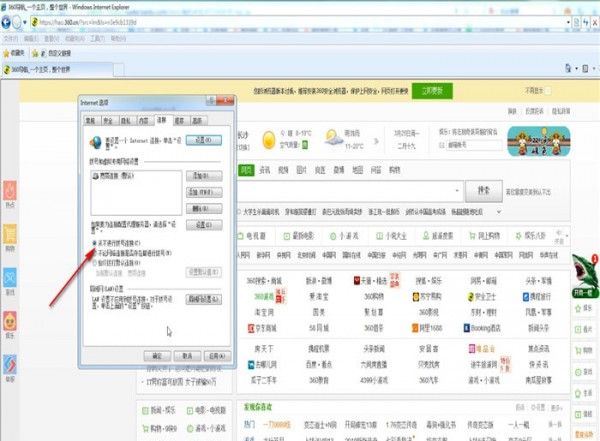Click the orange face sidebar icon
600x441 pixels.
(10, 321)
